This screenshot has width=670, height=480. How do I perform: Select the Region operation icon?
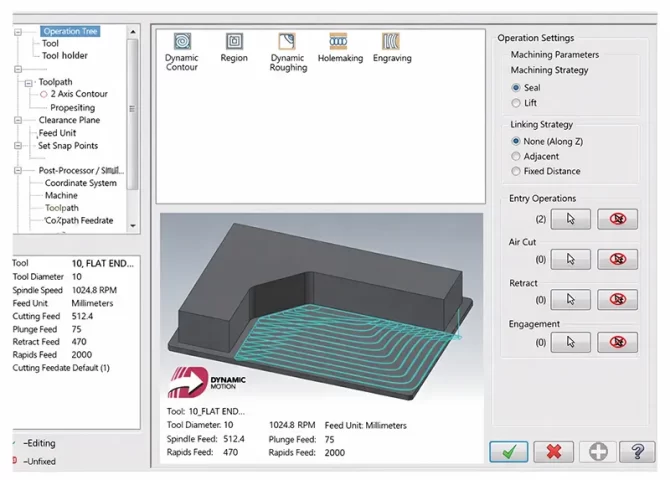(x=234, y=41)
